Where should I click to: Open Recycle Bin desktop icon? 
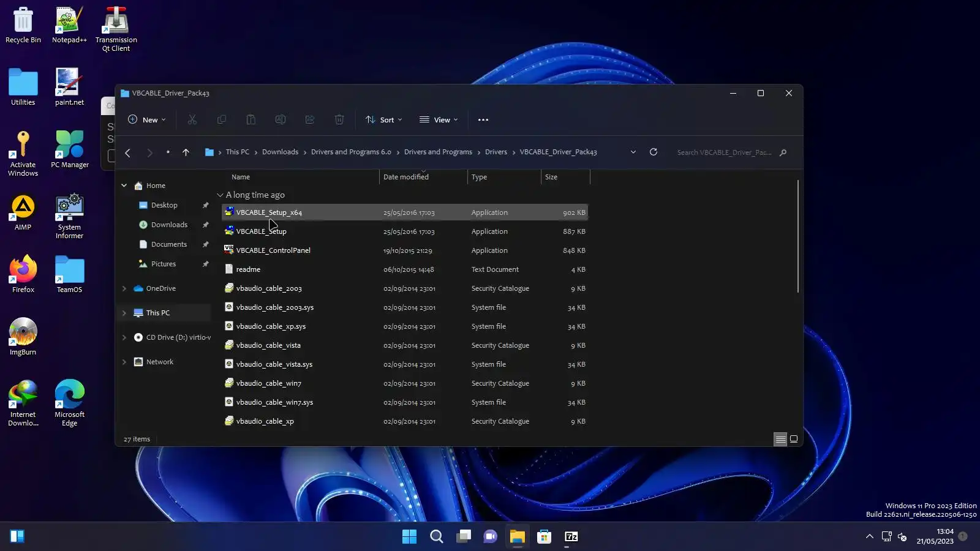click(x=23, y=26)
